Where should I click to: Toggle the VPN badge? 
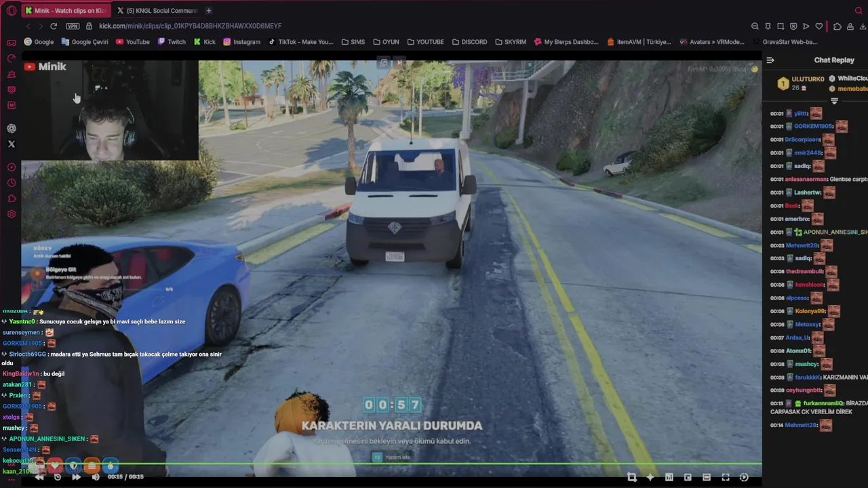(73, 26)
